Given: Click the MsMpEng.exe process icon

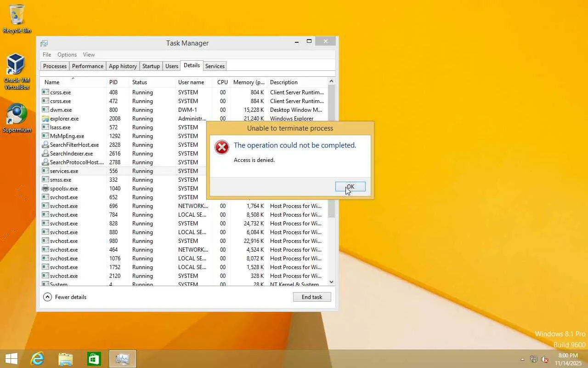Looking at the screenshot, I should [x=45, y=136].
